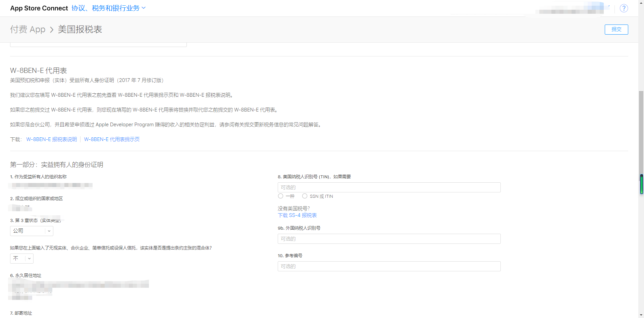Screen dimensions: 644x318
Task: Download W-8BEN-E 报税表说明
Action: (x=52, y=139)
